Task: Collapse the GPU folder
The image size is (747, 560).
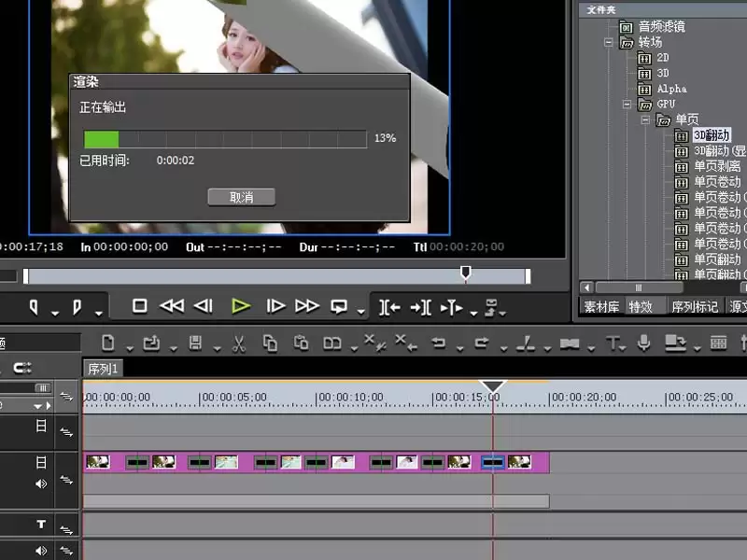Action: (x=627, y=104)
